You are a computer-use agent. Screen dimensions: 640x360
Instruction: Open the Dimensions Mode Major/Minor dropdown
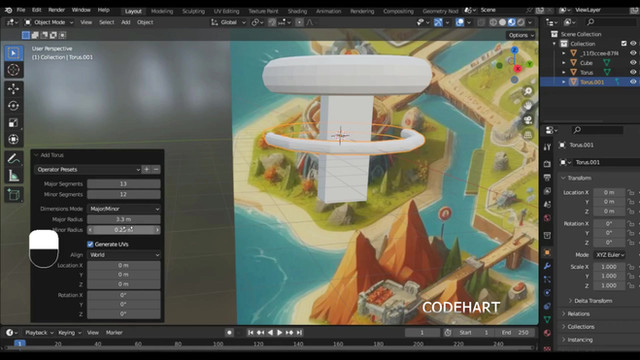tap(124, 209)
